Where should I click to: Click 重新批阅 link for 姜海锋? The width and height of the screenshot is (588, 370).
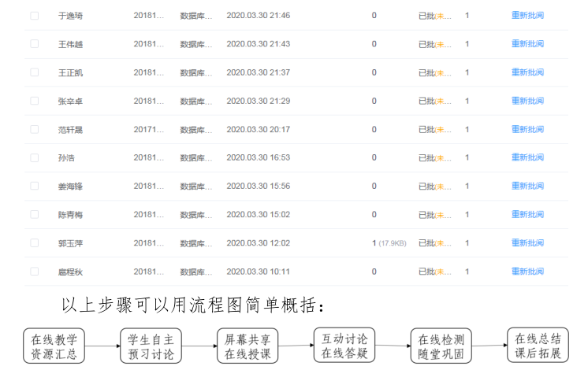click(527, 186)
